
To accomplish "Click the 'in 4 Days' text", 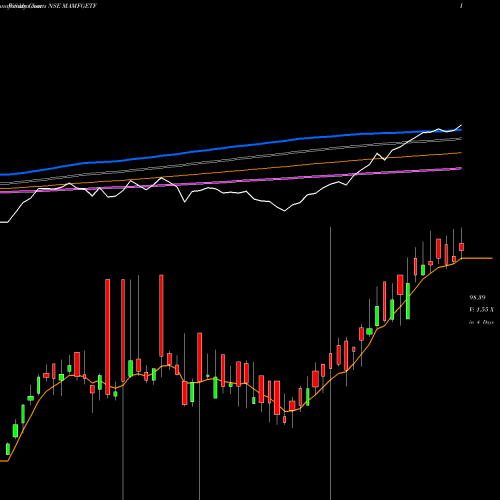I will point(481,322).
